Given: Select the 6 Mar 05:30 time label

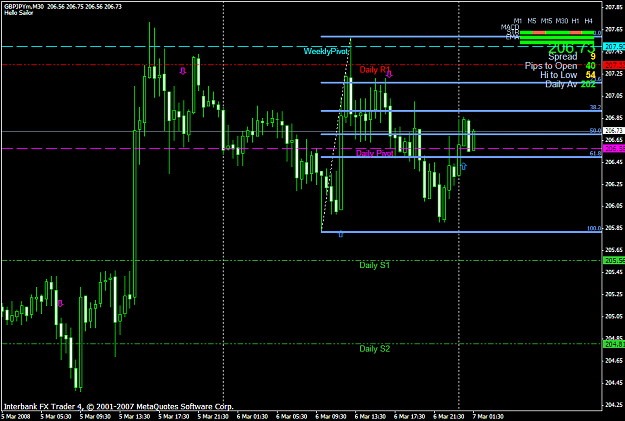Looking at the screenshot, I should point(294,417).
